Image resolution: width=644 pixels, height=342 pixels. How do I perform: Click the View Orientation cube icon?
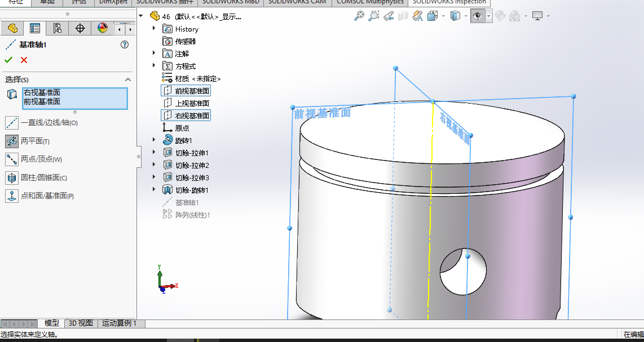point(432,16)
